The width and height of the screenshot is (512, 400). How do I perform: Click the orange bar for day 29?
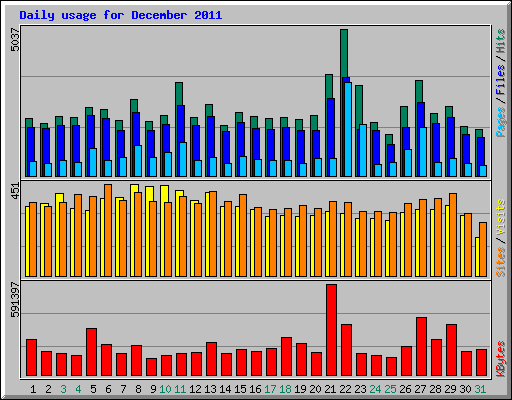coord(453,235)
